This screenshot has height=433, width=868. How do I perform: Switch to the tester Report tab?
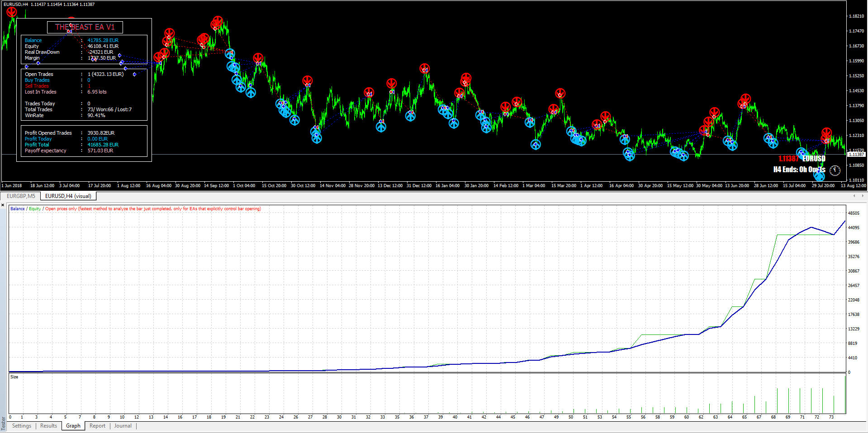coord(97,426)
